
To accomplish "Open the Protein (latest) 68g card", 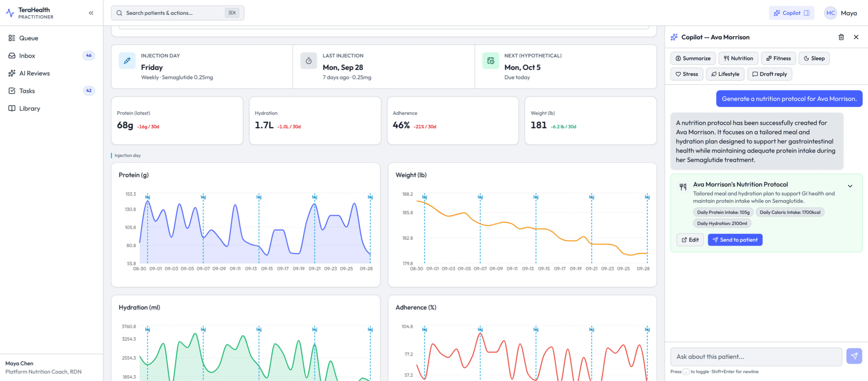I will 177,121.
